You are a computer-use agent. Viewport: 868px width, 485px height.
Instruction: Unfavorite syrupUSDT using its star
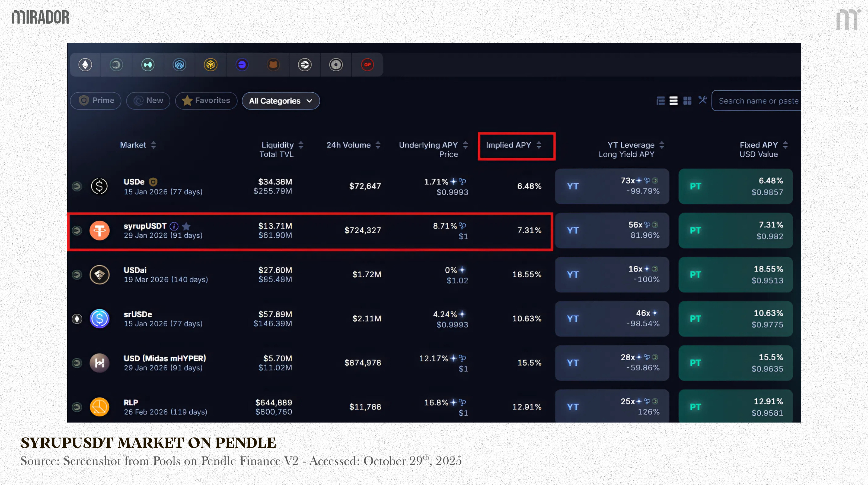click(186, 226)
